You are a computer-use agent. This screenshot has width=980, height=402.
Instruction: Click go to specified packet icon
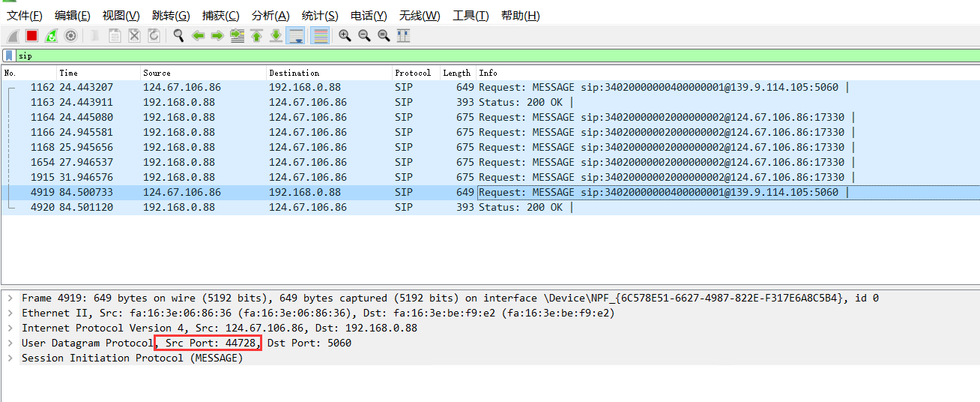pyautogui.click(x=238, y=35)
